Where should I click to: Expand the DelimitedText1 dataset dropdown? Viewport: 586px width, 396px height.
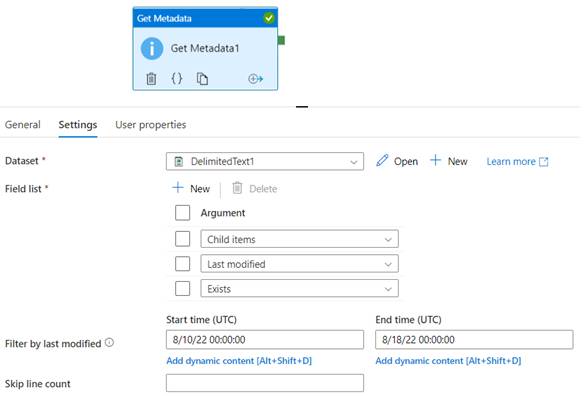point(265,161)
